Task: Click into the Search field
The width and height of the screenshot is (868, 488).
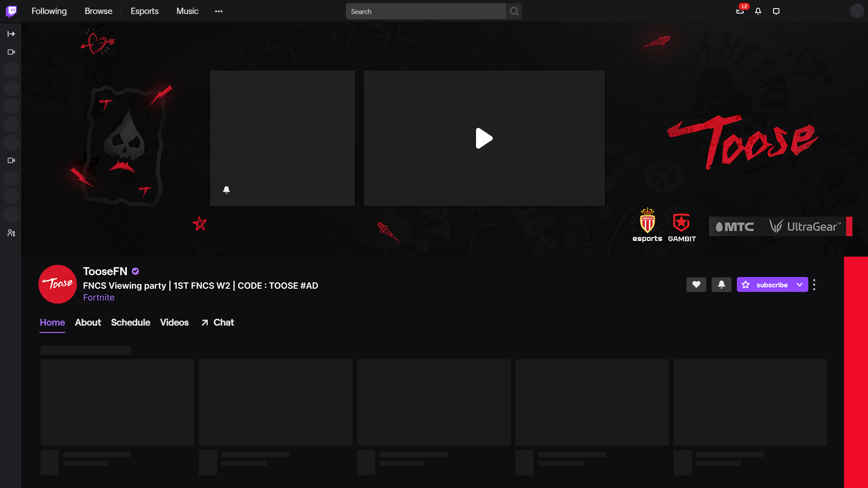Action: click(x=425, y=11)
